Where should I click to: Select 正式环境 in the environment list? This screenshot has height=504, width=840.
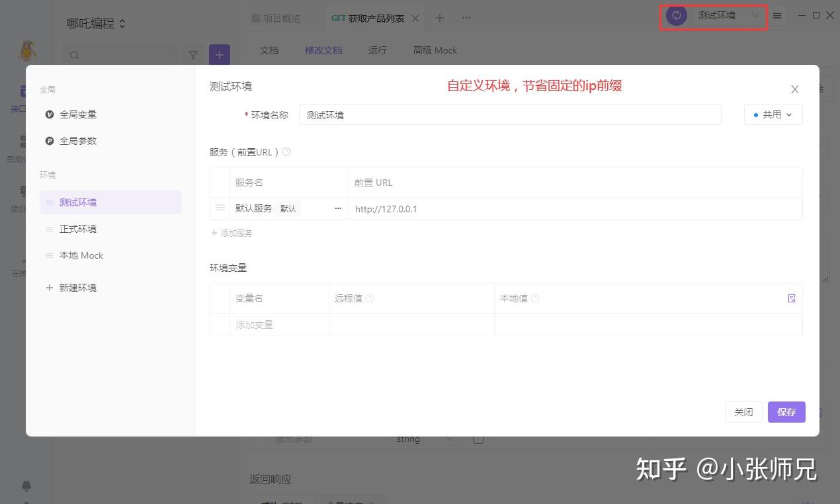click(x=110, y=229)
